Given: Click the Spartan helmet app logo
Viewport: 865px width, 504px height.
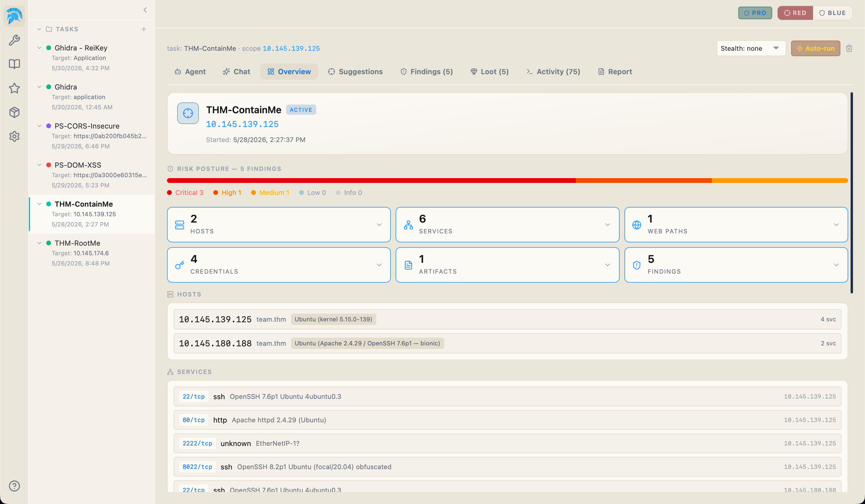Looking at the screenshot, I should pos(14,16).
